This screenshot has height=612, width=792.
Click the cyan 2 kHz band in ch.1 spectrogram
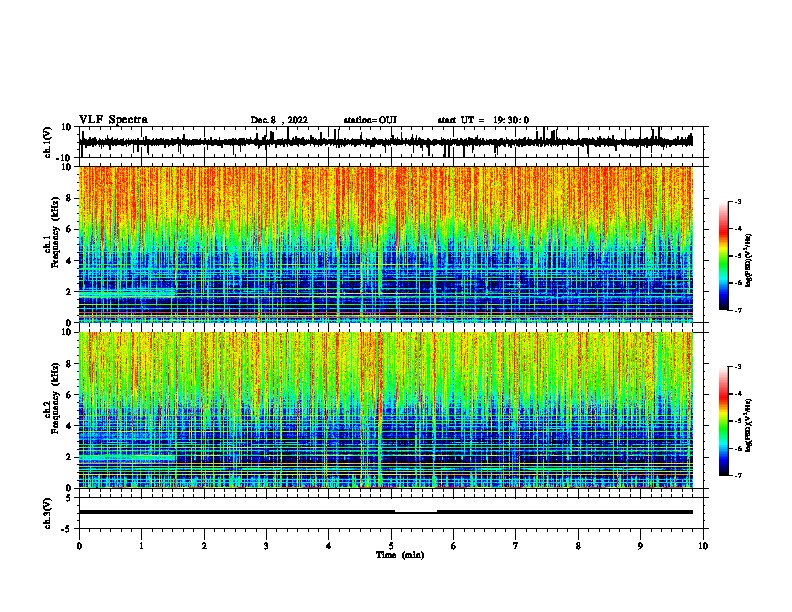click(127, 292)
